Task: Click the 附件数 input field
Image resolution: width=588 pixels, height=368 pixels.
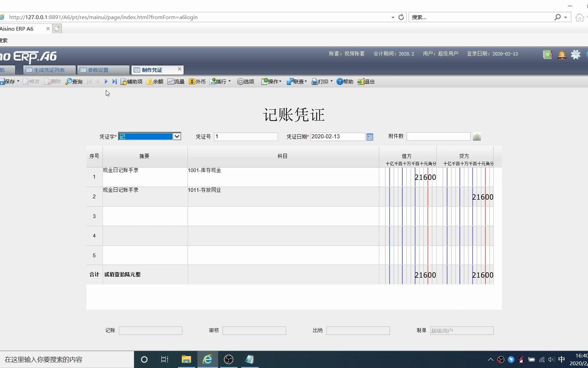Action: (x=438, y=137)
